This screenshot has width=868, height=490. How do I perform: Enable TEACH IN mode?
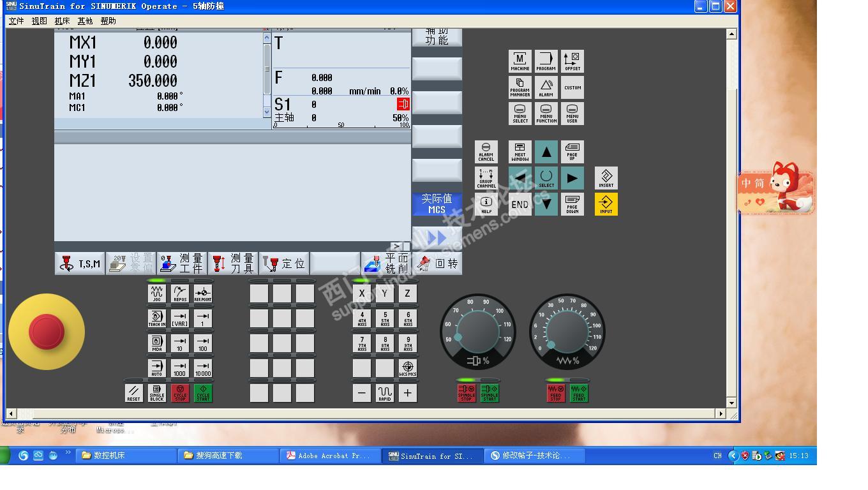157,318
